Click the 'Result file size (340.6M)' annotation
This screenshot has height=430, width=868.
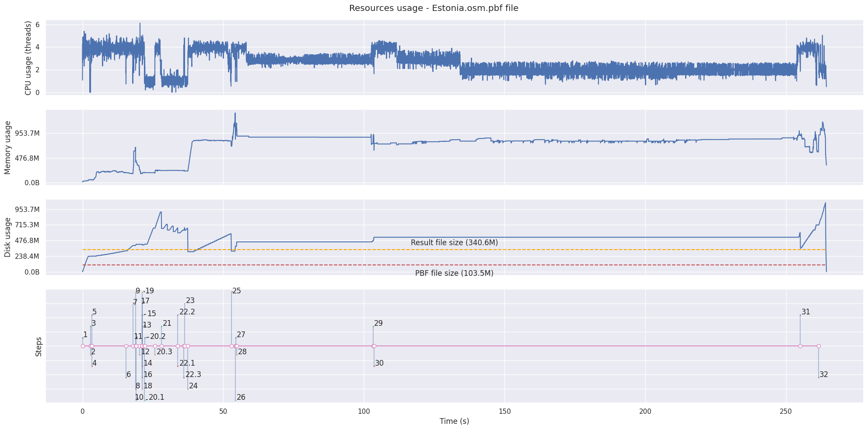pos(454,243)
